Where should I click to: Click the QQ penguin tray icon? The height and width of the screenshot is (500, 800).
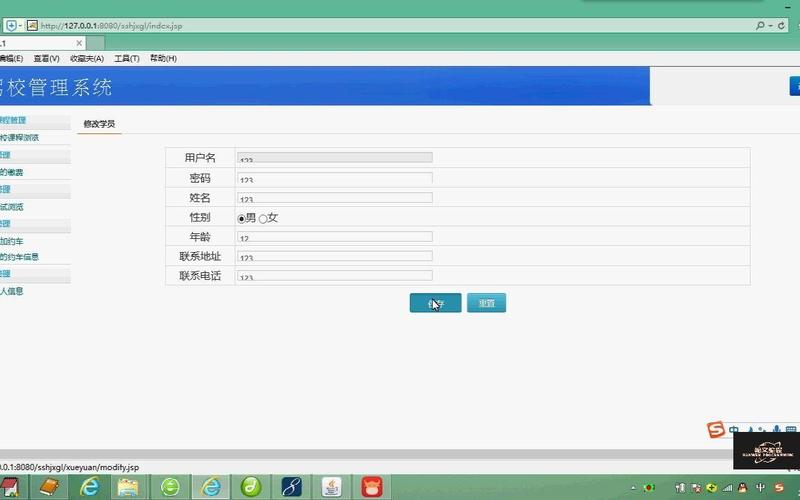click(743, 488)
